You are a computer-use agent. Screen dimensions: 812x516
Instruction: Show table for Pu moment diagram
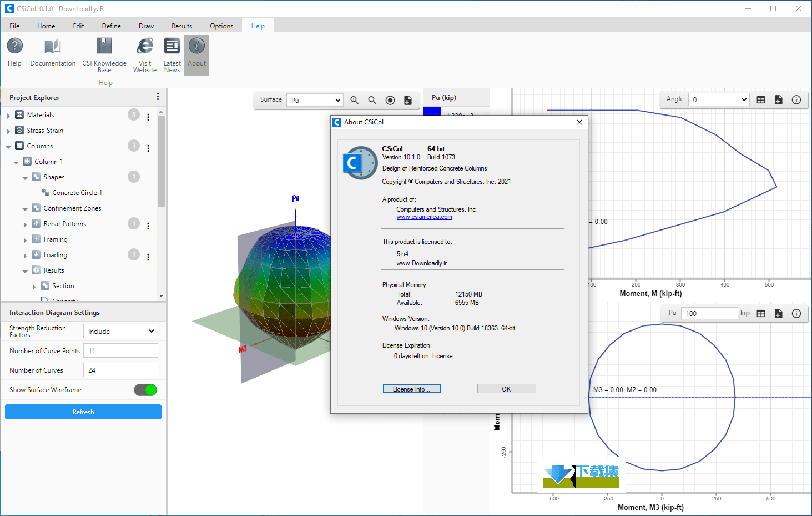[x=761, y=313]
